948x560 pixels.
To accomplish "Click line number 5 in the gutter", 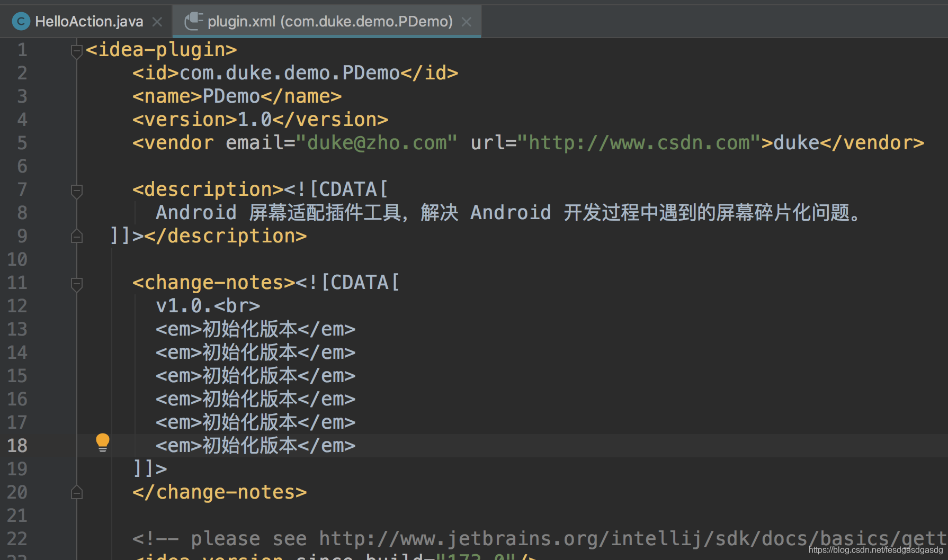I will (22, 142).
